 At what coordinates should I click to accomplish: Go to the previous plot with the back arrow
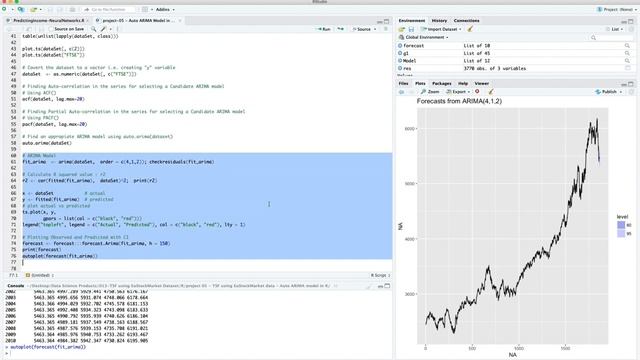click(x=402, y=92)
